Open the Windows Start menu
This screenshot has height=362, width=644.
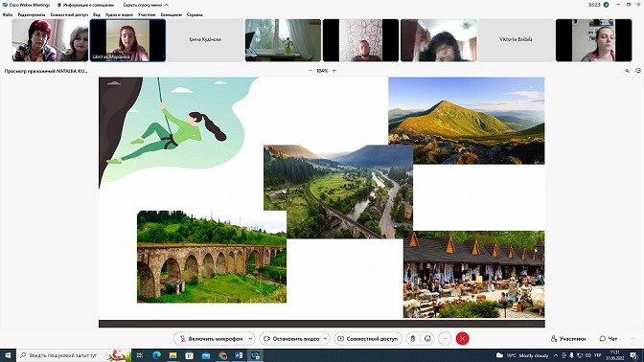8,355
